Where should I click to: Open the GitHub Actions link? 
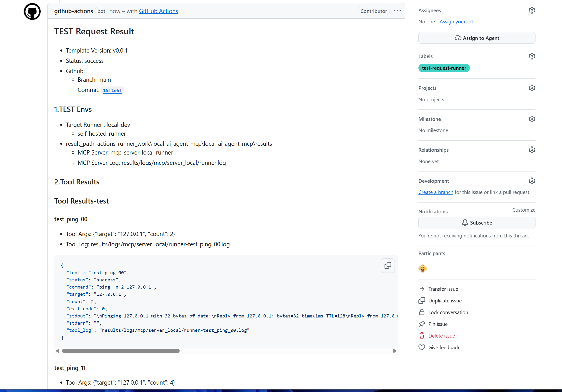pos(158,11)
